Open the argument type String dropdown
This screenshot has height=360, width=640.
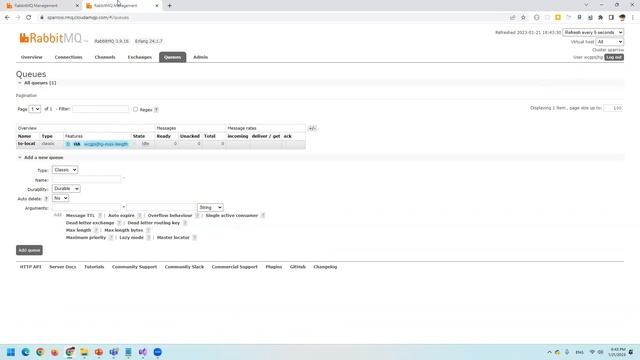tap(210, 207)
